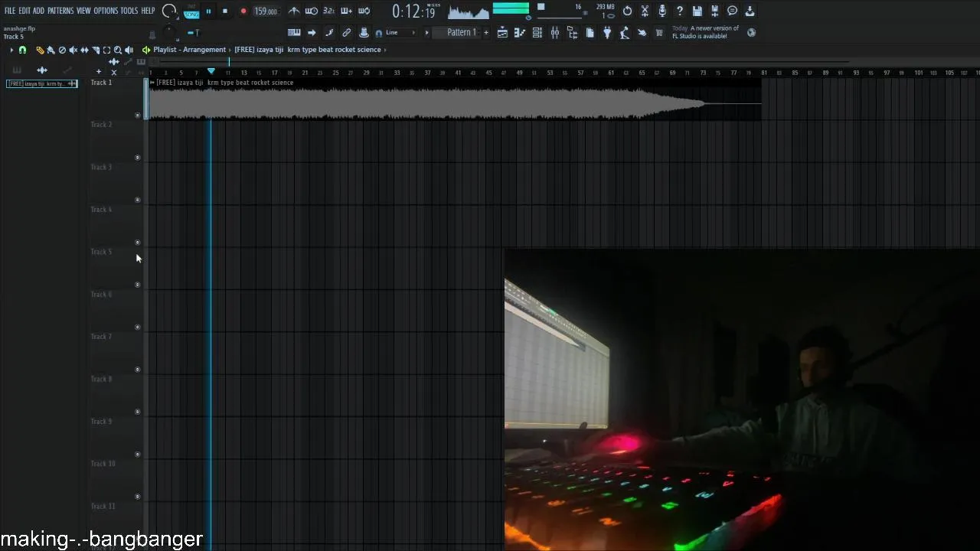Screen dimensions: 980x551
Task: Pause playback with the pause button
Action: (208, 11)
